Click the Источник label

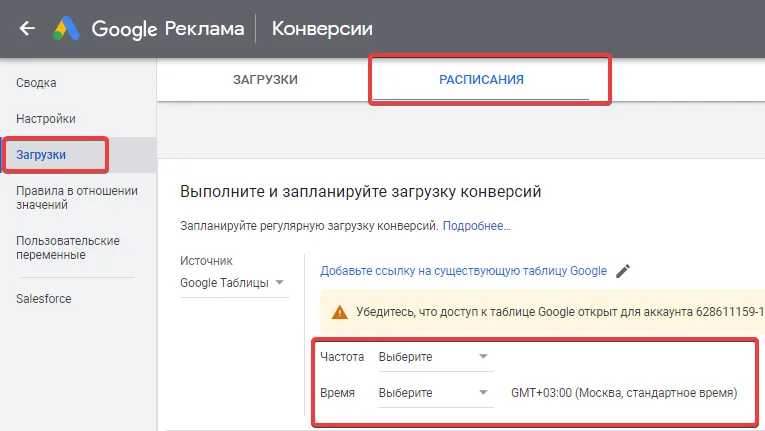[206, 261]
